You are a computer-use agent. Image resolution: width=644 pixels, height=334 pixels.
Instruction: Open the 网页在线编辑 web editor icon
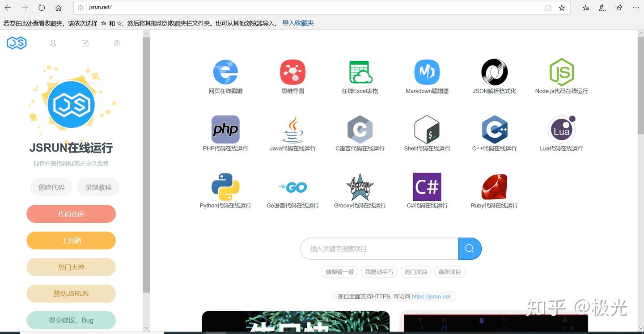point(225,72)
